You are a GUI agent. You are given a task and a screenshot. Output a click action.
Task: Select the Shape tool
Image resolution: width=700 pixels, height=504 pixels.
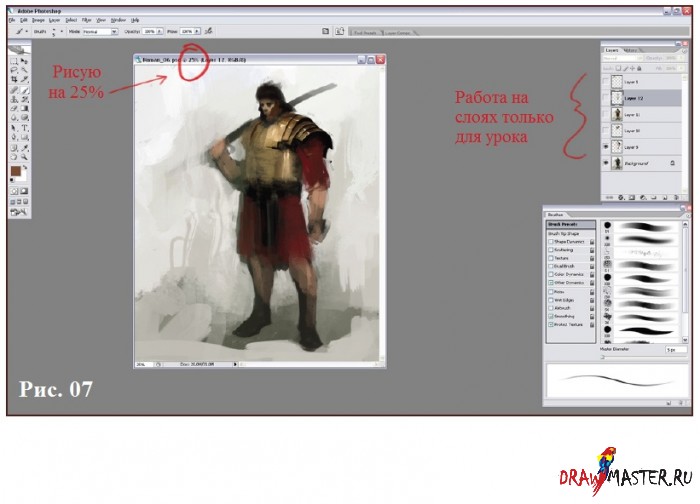pyautogui.click(x=24, y=137)
